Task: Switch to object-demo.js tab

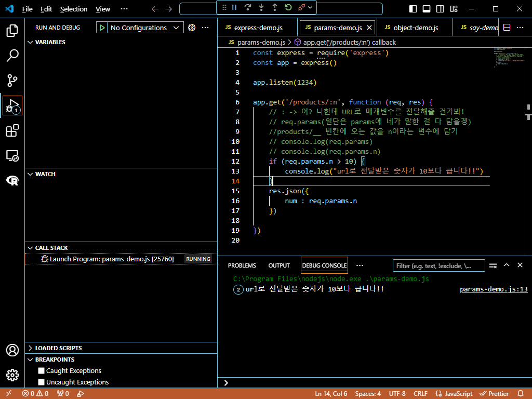Action: tap(414, 28)
